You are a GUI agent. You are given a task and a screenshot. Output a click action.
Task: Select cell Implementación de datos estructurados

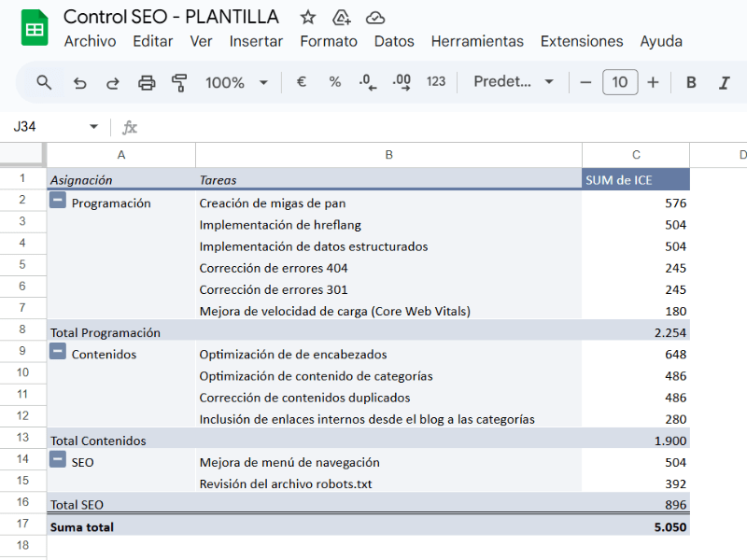tap(388, 246)
